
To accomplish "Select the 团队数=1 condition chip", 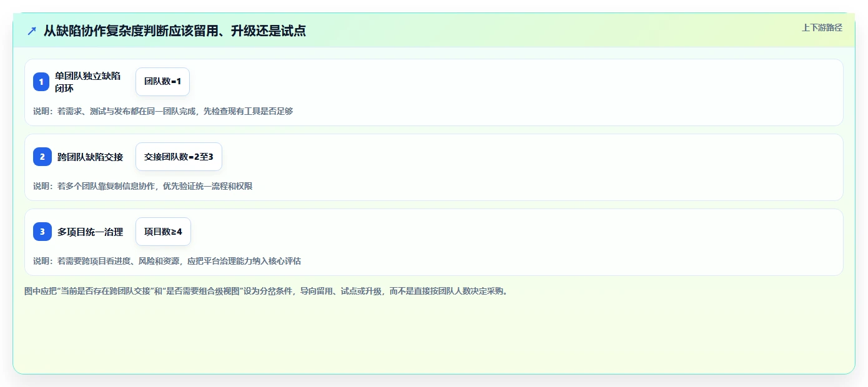I will coord(162,82).
